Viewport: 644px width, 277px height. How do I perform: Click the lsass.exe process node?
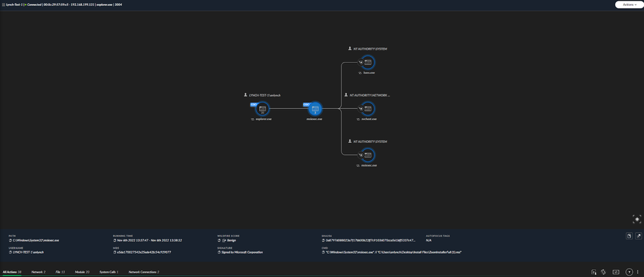coord(368,63)
